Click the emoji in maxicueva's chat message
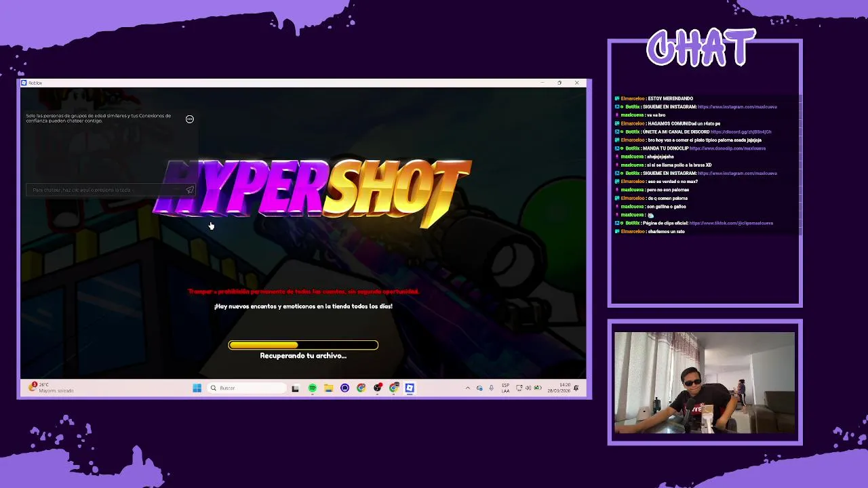 click(650, 215)
